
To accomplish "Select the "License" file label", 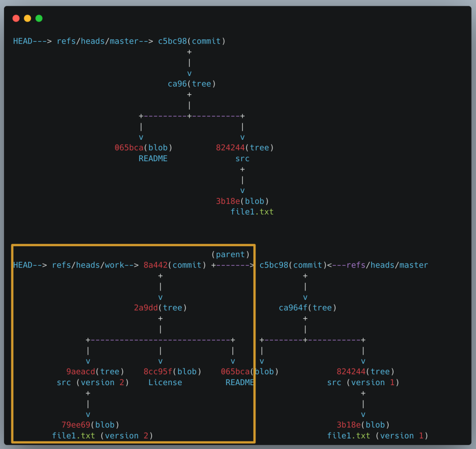I will [165, 382].
